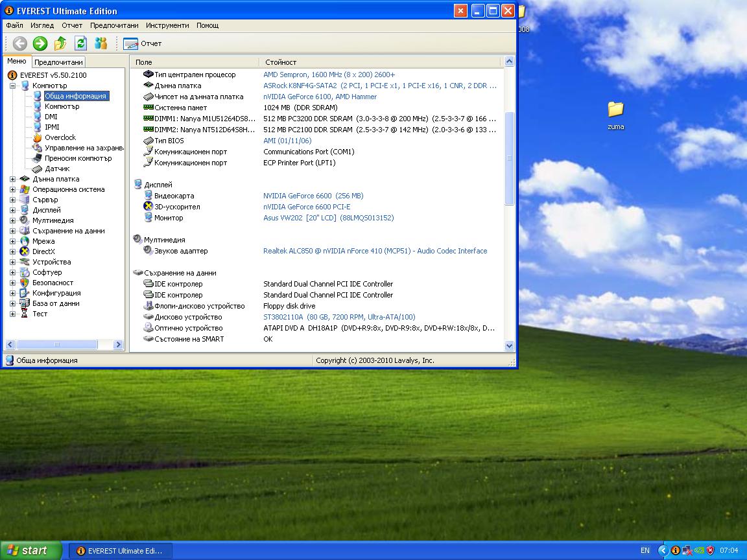Viewport: 747px width, 560px height.
Task: Collapse the Компютър tree node
Action: (x=13, y=86)
